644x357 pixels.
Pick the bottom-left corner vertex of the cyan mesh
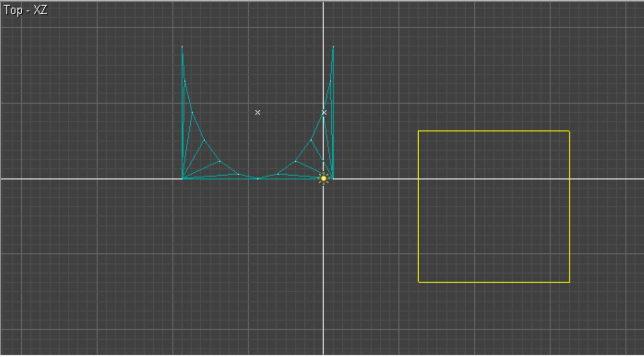[183, 178]
